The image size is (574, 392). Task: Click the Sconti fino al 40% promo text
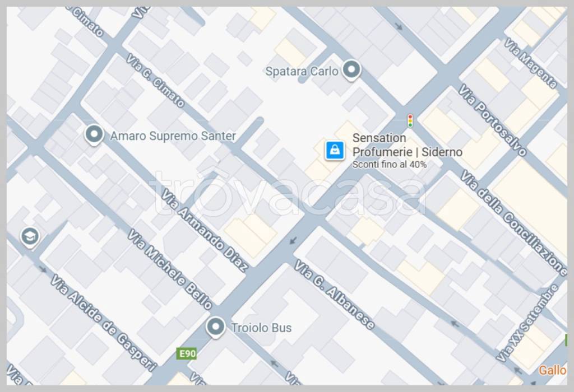coord(389,165)
